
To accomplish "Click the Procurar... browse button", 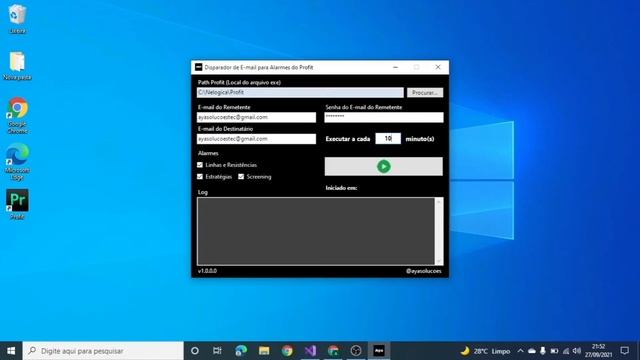I will pyautogui.click(x=425, y=93).
